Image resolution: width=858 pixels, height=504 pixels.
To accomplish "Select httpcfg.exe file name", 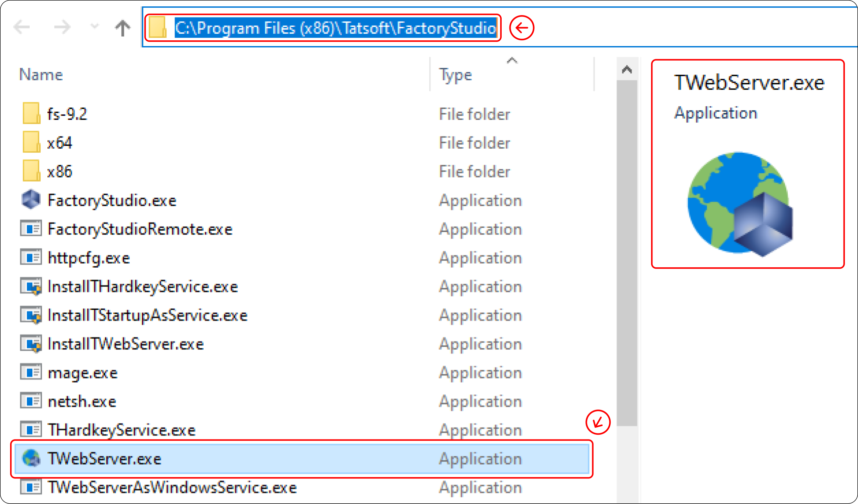I will click(89, 258).
